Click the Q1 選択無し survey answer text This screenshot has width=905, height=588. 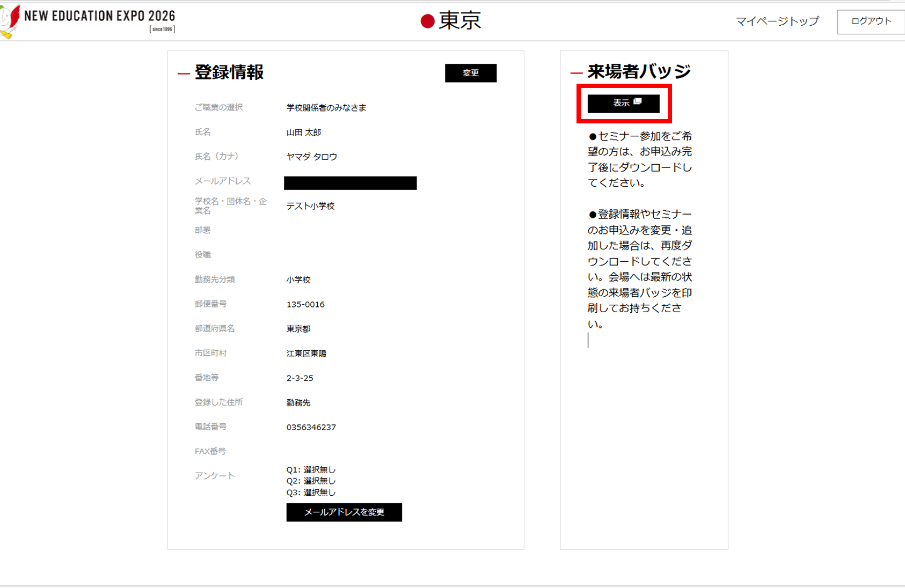tap(311, 469)
